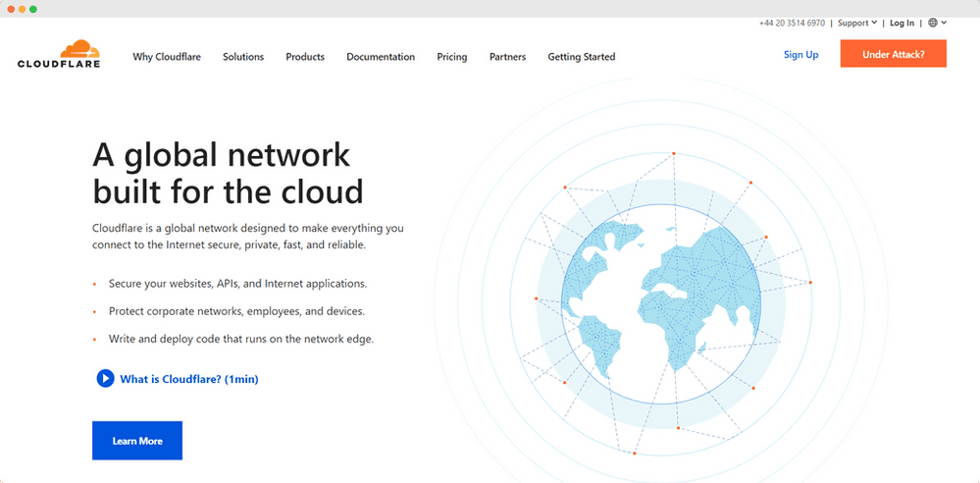Click the Log In link
This screenshot has width=980, height=483.
click(902, 23)
